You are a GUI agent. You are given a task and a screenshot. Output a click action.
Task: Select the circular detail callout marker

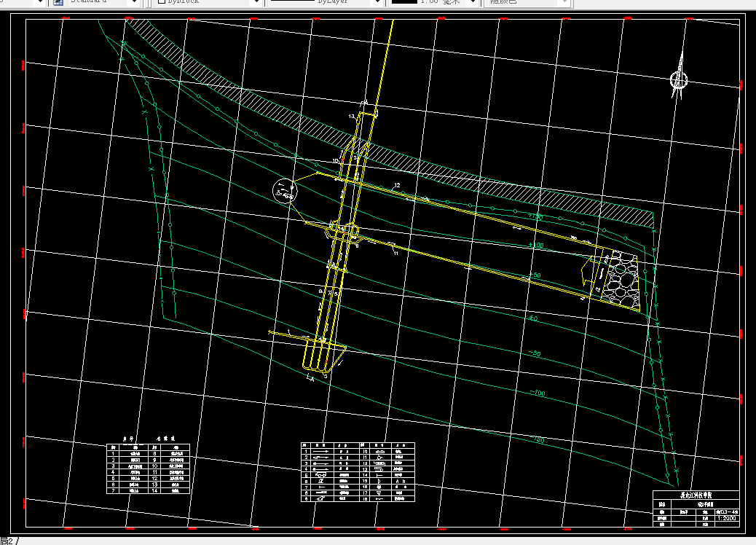tap(285, 190)
